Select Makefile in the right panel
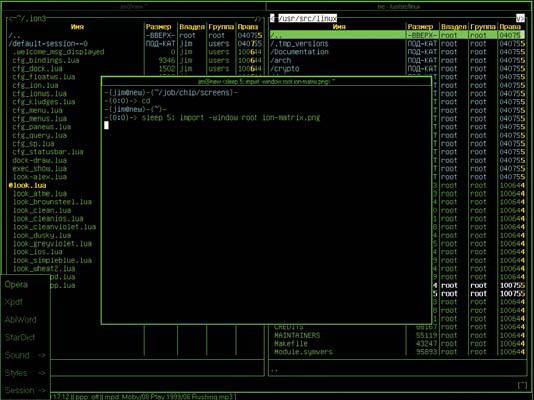 tap(291, 343)
